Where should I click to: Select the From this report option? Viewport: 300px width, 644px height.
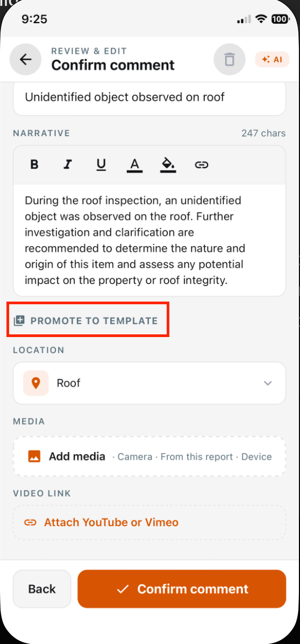tap(196, 457)
